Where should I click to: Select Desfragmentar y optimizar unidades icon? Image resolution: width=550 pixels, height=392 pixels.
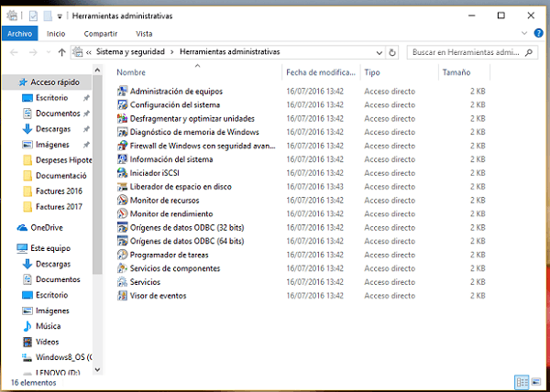coord(122,118)
